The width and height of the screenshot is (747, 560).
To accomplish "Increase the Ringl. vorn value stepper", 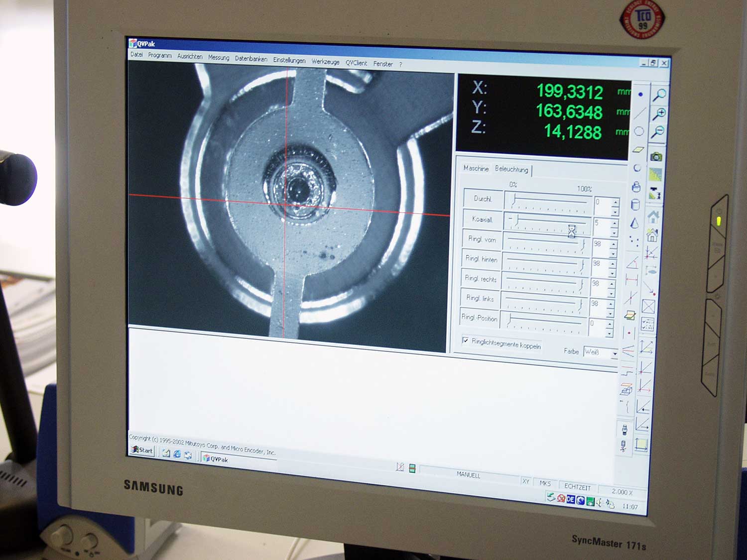I will [614, 243].
